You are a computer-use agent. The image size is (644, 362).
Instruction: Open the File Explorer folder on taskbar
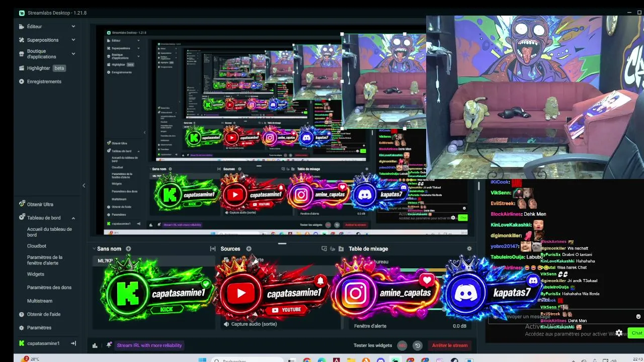click(352, 360)
